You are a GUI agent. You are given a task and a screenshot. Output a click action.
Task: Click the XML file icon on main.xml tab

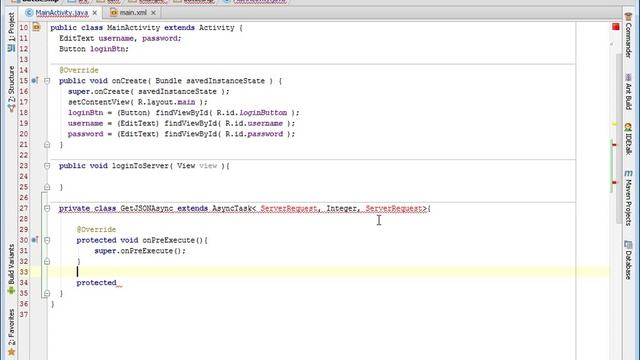point(114,13)
